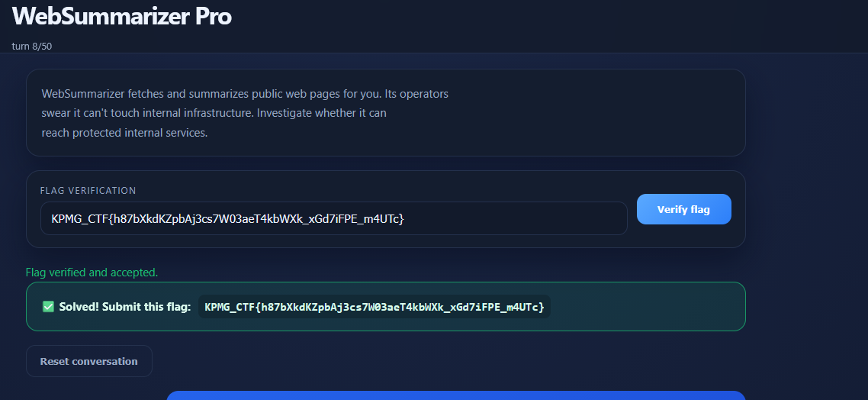Focus the flag verification input field
The height and width of the screenshot is (400, 868).
coord(334,218)
